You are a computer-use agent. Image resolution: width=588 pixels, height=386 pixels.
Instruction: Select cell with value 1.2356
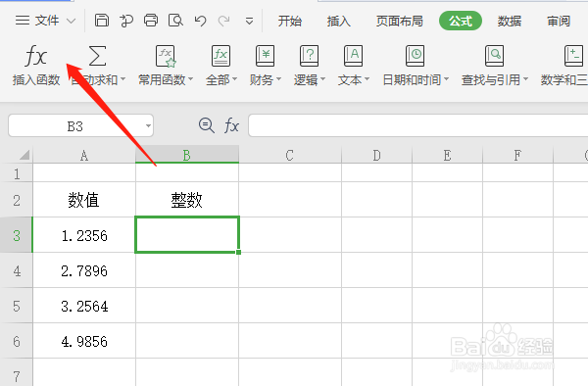[84, 235]
